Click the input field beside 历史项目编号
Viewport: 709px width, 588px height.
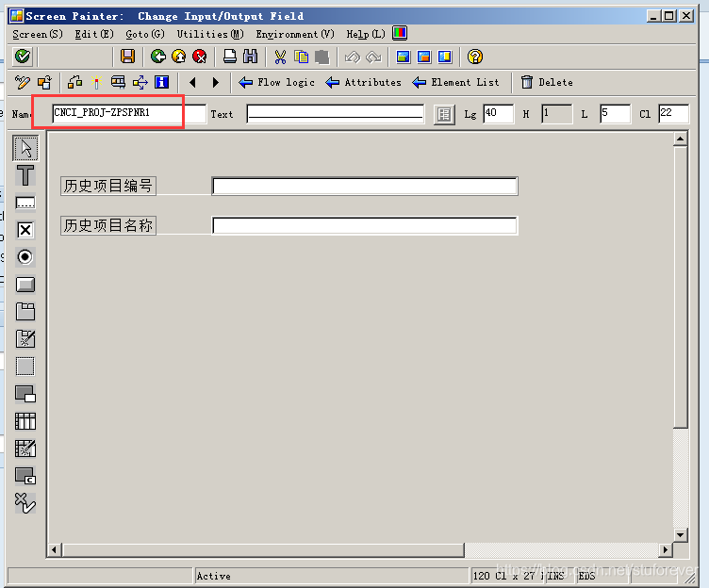pyautogui.click(x=365, y=187)
